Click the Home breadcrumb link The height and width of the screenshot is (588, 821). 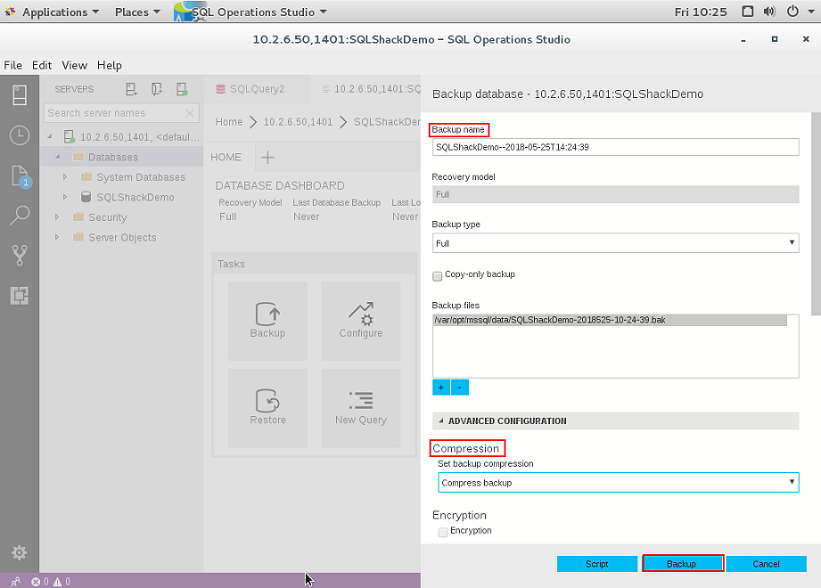point(229,122)
